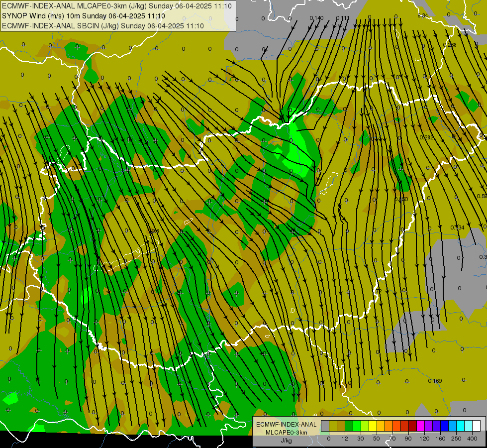Click the legend tick value 70
Viewport: 487px width, 448px height.
pos(392,439)
